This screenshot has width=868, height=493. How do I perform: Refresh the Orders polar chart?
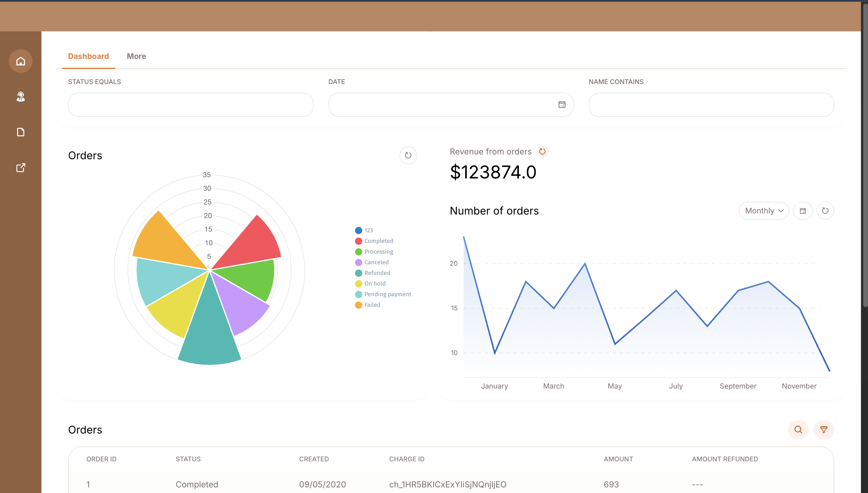coord(408,155)
